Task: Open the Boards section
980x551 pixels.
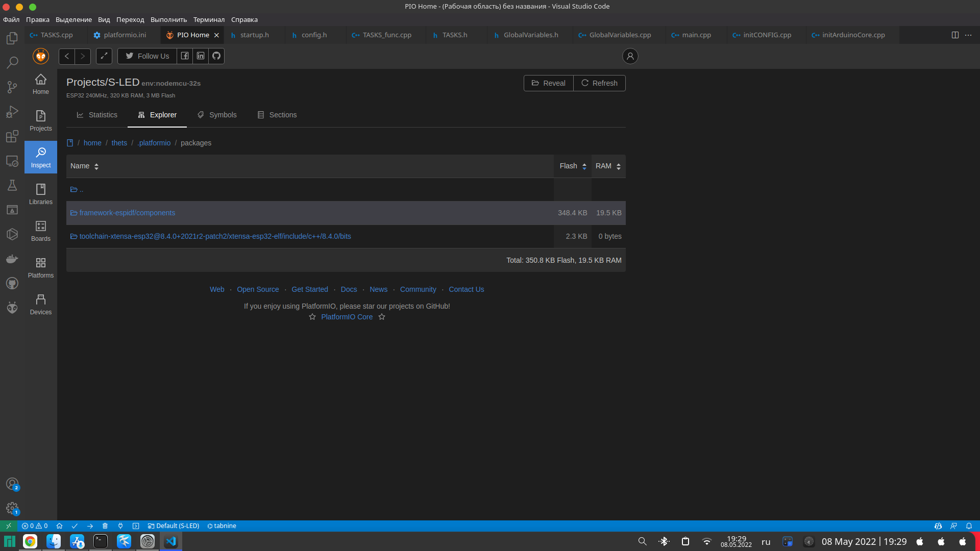Action: coord(41,231)
